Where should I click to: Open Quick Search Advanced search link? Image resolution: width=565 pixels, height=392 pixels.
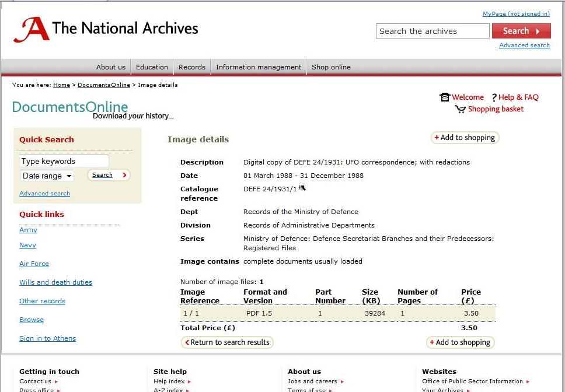tap(45, 193)
